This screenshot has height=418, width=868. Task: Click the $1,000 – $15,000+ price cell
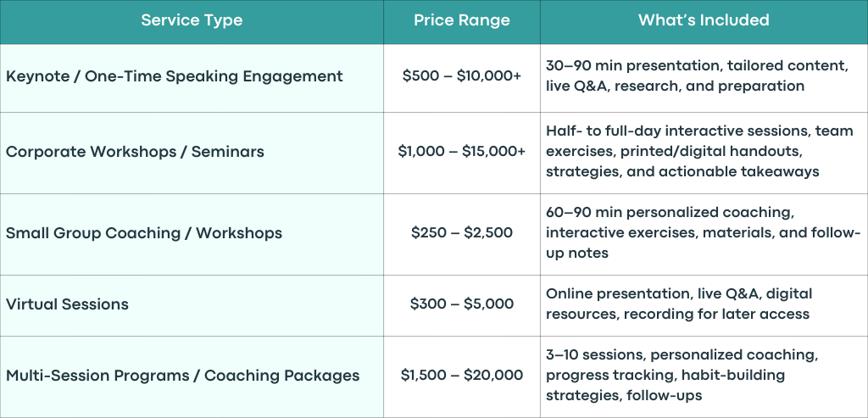(x=462, y=152)
